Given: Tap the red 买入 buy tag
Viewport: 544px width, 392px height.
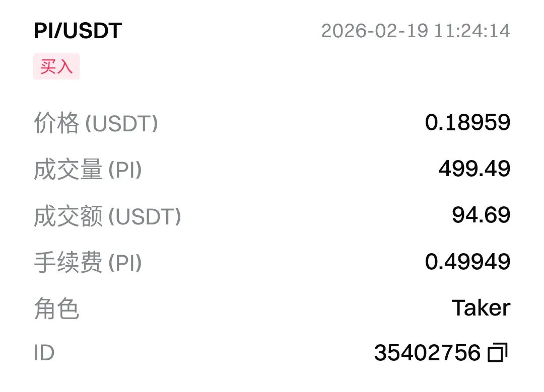Looking at the screenshot, I should [56, 66].
